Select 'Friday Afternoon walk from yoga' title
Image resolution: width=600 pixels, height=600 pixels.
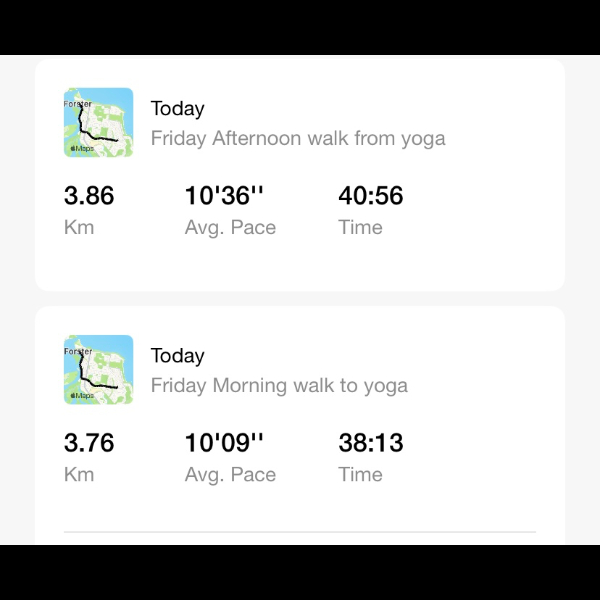(x=298, y=138)
